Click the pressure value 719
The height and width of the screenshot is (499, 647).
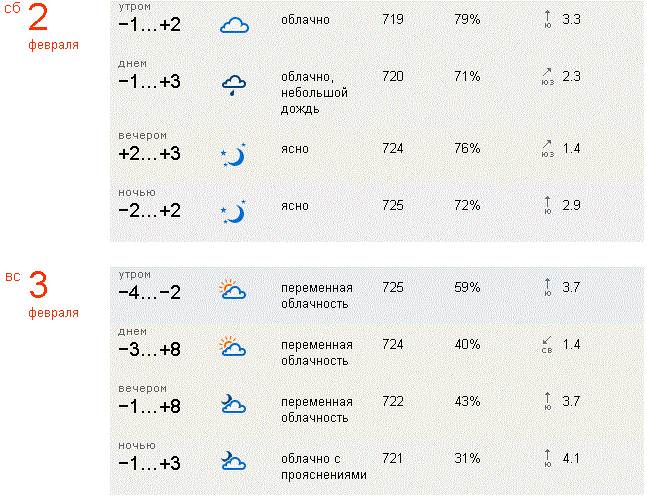coord(393,19)
